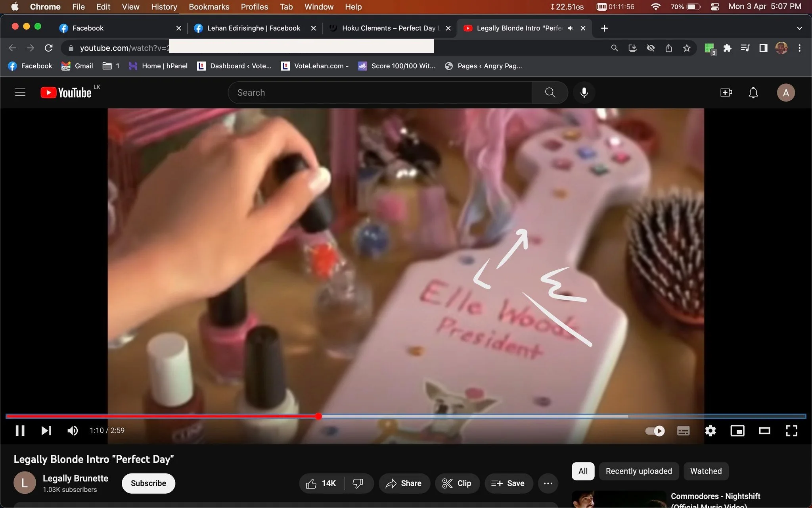Select the All filter chip

(x=583, y=471)
